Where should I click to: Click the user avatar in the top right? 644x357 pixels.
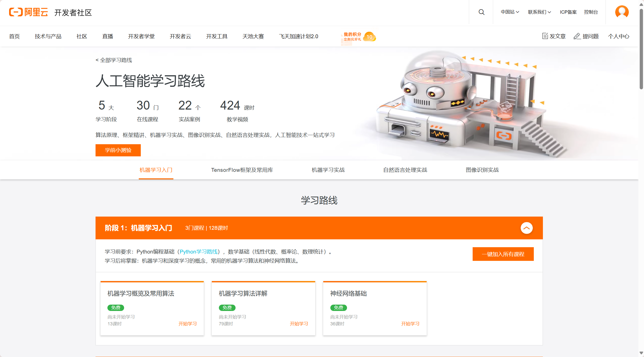622,12
